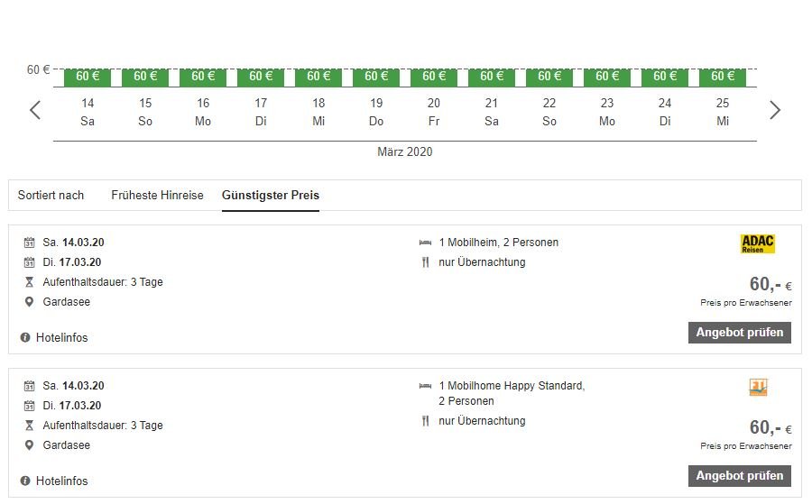Open Hotelinfos in the second offer
This screenshot has width=812, height=504.
tap(61, 481)
